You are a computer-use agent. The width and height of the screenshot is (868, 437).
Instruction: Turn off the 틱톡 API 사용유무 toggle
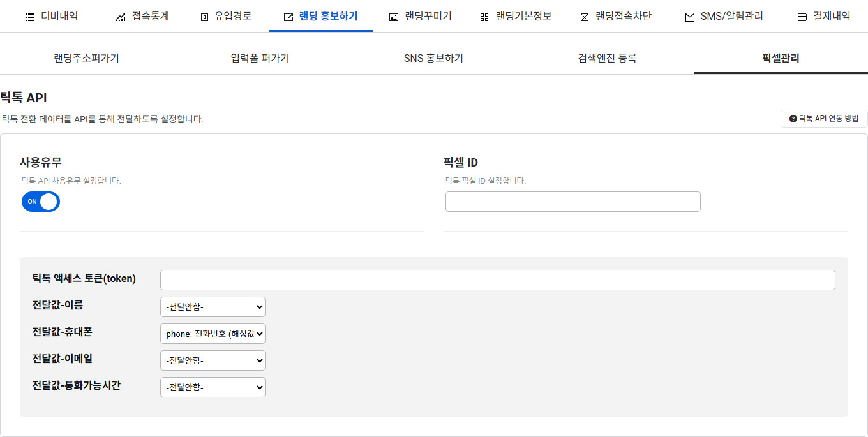pyautogui.click(x=41, y=202)
